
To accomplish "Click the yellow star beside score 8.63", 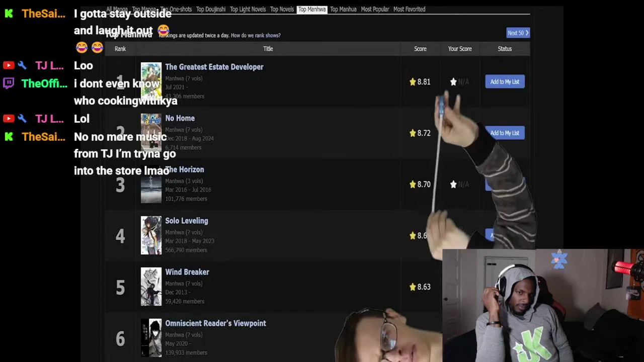I will point(413,287).
